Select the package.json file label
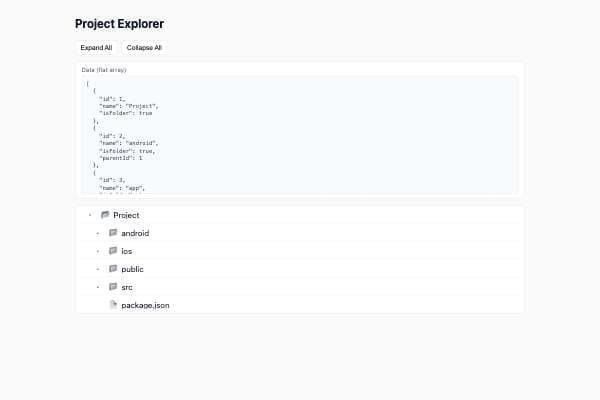Screen dimensions: 600x400 pos(145,305)
